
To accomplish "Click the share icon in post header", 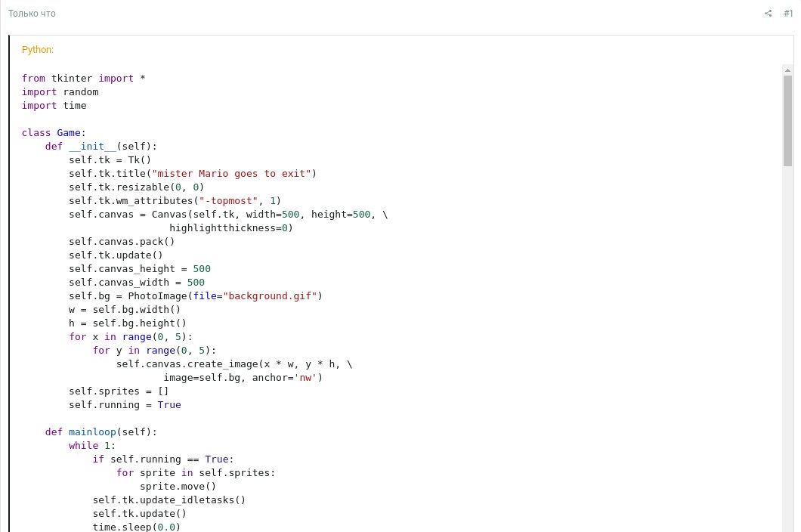I will pos(768,14).
